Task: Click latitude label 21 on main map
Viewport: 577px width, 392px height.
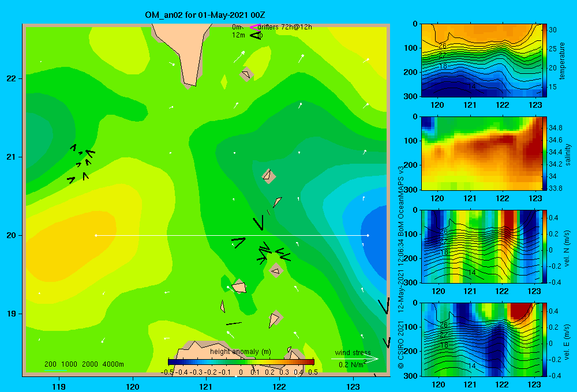Action: point(12,157)
